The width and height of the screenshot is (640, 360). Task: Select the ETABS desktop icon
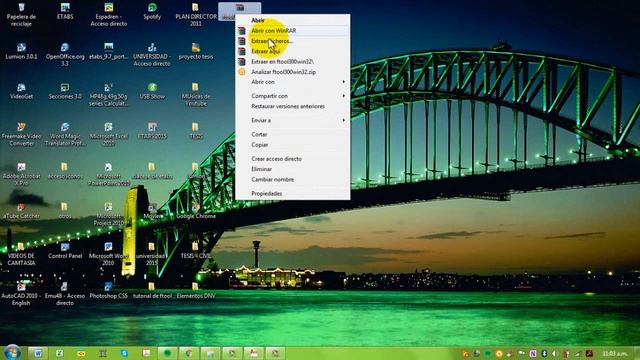point(65,11)
